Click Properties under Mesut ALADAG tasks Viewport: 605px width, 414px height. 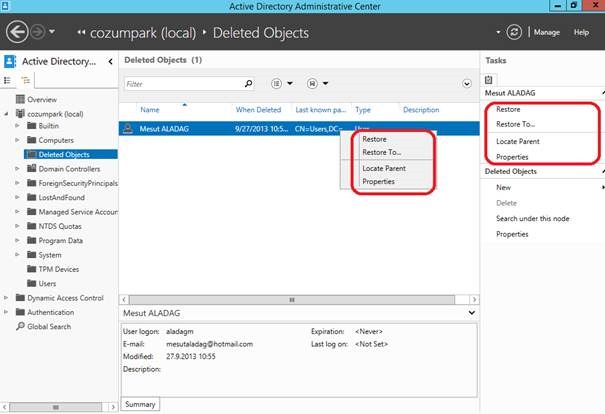click(x=512, y=157)
